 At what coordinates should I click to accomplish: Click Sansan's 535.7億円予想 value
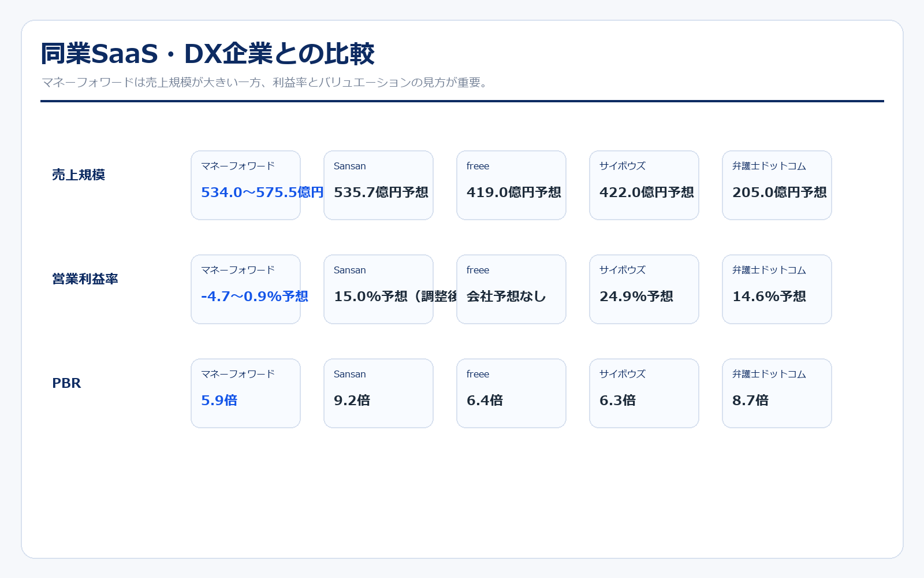click(381, 192)
